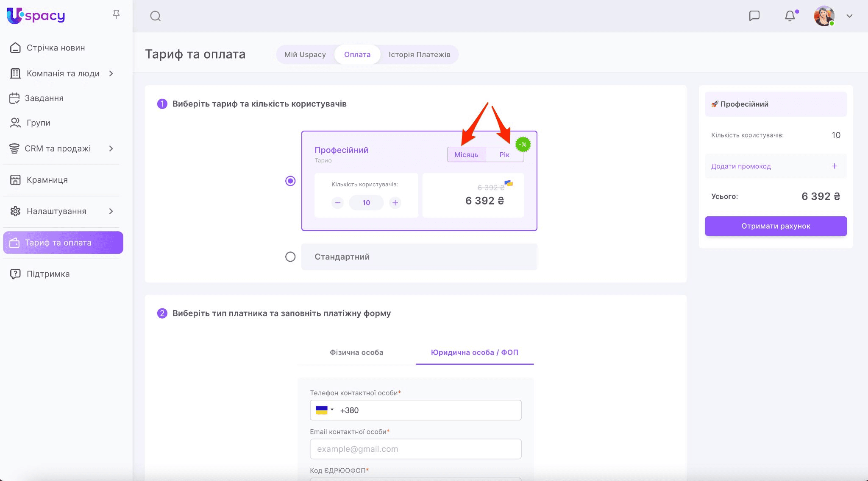Select the Професійний plan radio button
The height and width of the screenshot is (481, 868).
(x=290, y=181)
